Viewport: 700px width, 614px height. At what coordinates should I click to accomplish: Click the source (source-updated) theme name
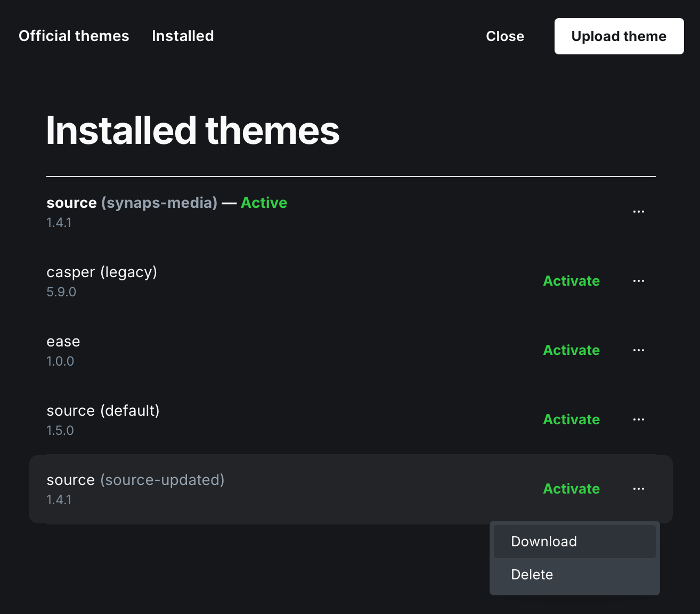[135, 480]
